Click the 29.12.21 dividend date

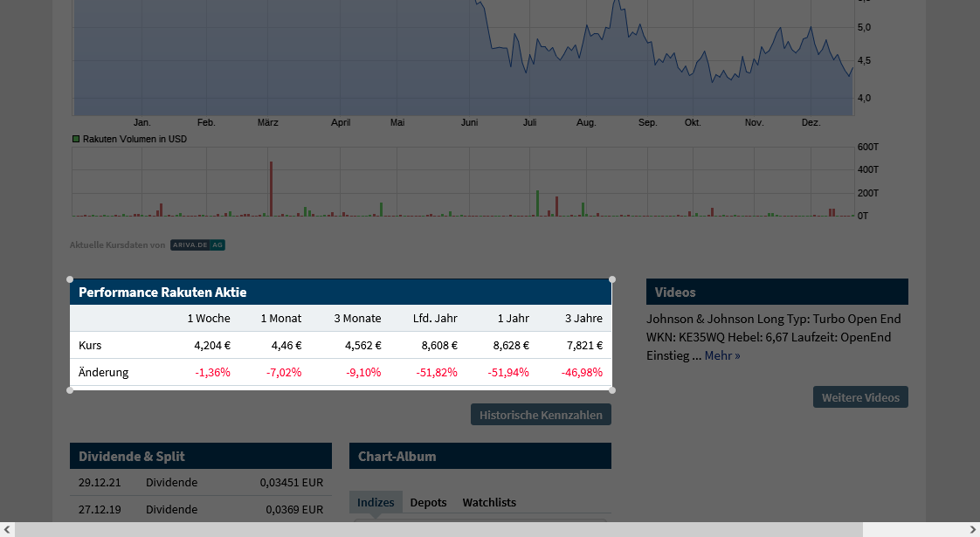tap(100, 482)
